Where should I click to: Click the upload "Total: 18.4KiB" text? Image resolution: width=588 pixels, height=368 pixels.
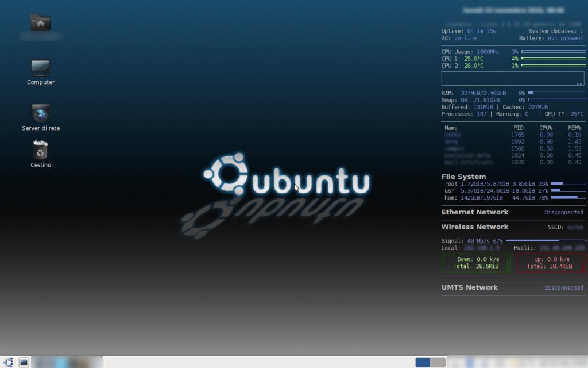tap(550, 266)
